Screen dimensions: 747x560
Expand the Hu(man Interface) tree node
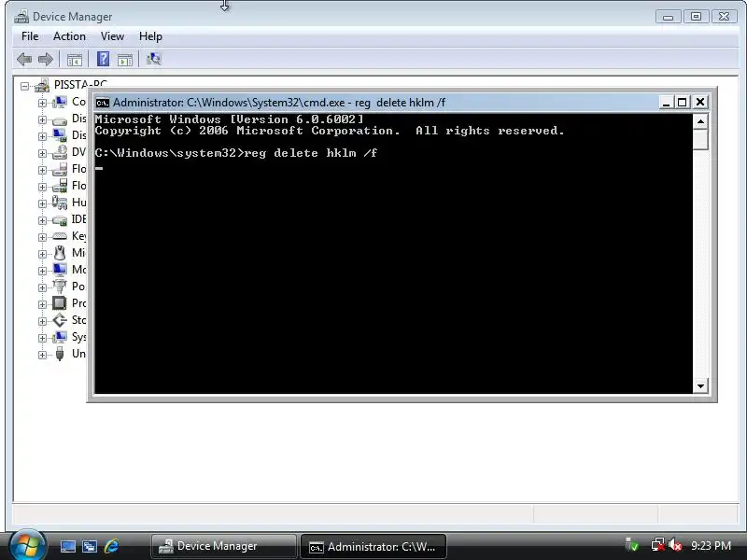(x=42, y=203)
